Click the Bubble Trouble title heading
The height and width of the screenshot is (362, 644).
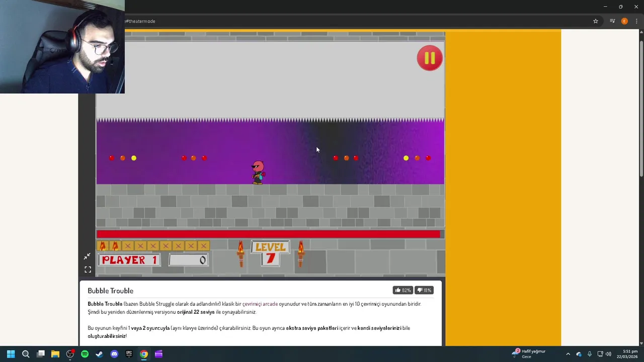(110, 291)
